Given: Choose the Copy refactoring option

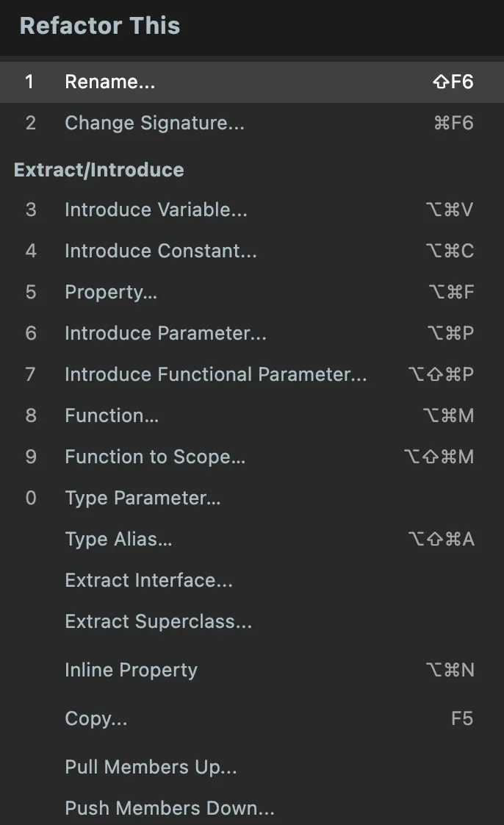Looking at the screenshot, I should [96, 718].
